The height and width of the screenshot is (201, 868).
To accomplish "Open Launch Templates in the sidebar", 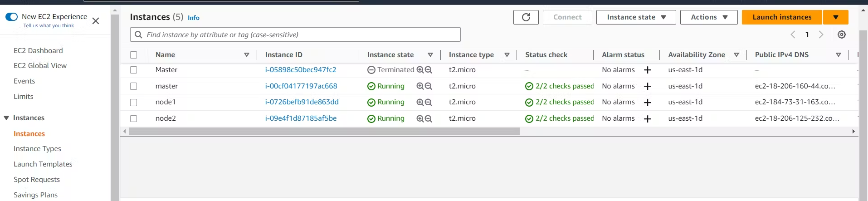I will (x=43, y=164).
